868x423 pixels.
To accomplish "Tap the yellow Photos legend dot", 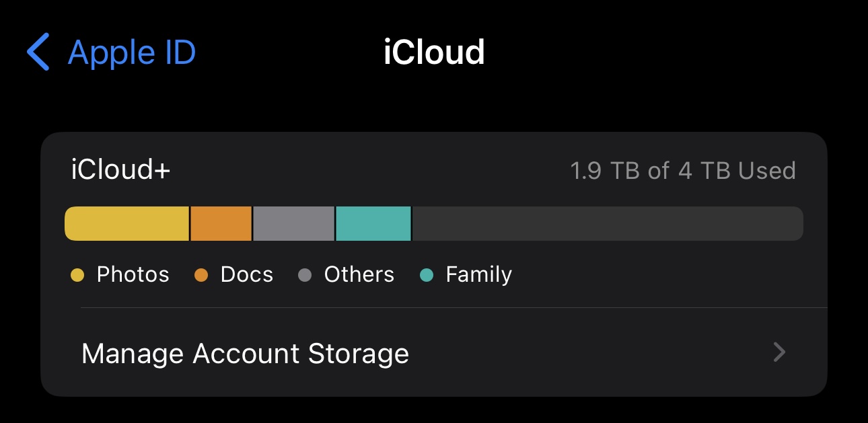I will (x=77, y=275).
